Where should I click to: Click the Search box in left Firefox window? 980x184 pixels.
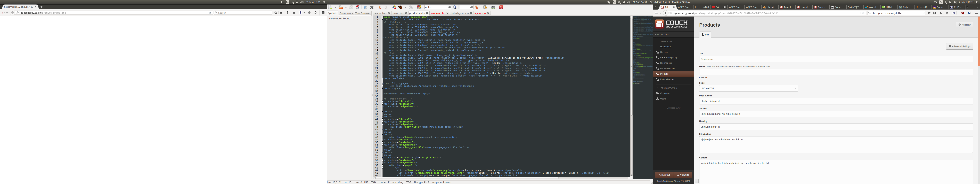(x=243, y=13)
